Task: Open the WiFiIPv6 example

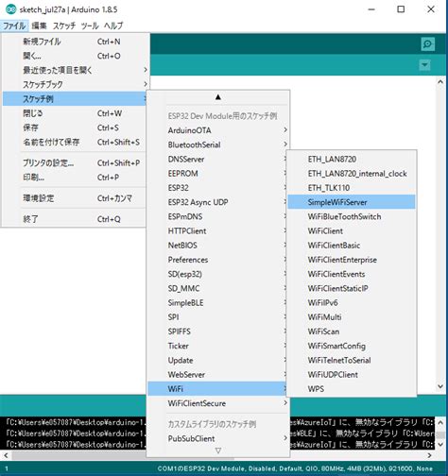Action: (x=352, y=303)
